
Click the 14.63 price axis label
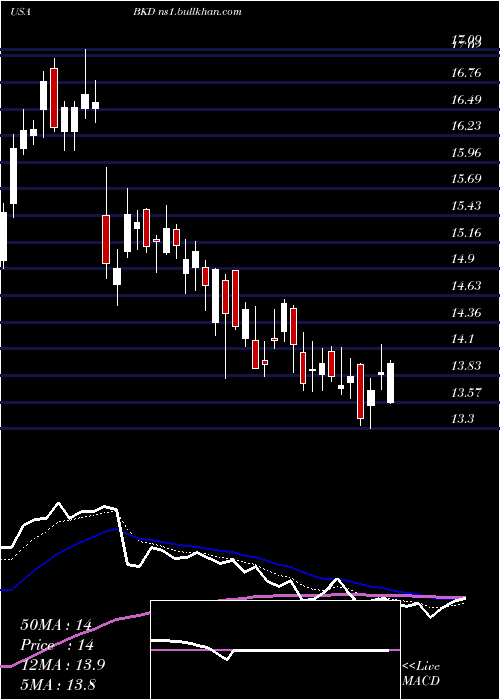coord(466,286)
